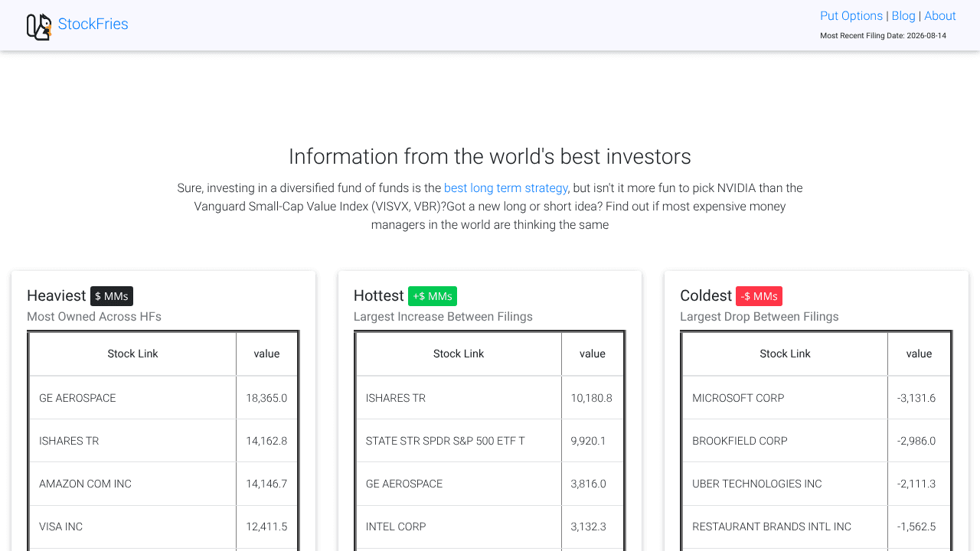Click the Heaviest card heading
Screen dimensions: 980x551
(x=57, y=296)
